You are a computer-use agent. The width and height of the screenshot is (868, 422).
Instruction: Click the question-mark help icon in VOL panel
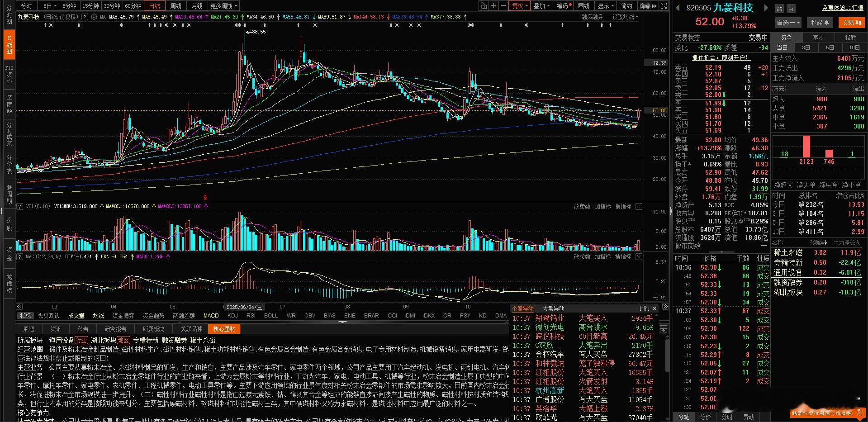19,206
